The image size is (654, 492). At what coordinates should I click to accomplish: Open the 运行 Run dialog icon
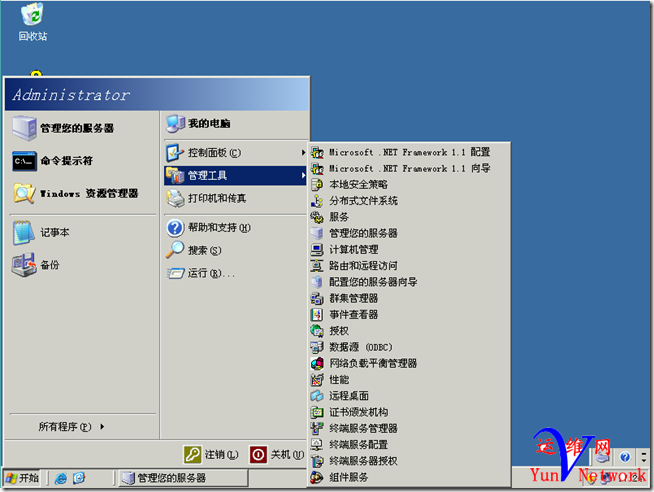click(x=175, y=273)
